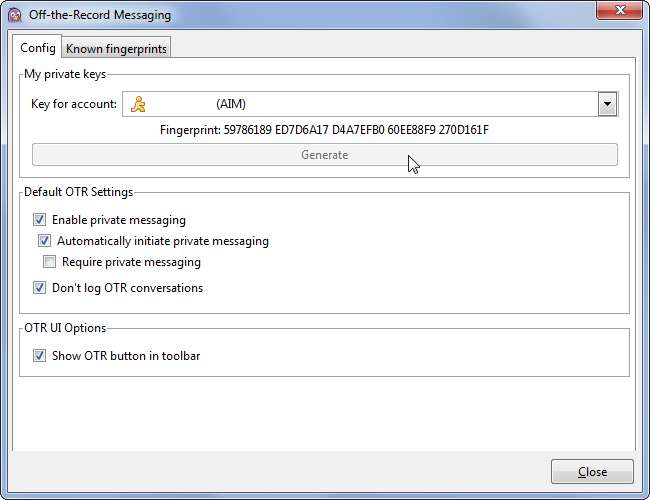Image resolution: width=650 pixels, height=500 pixels.
Task: Click the Key for account label
Action: click(x=74, y=103)
